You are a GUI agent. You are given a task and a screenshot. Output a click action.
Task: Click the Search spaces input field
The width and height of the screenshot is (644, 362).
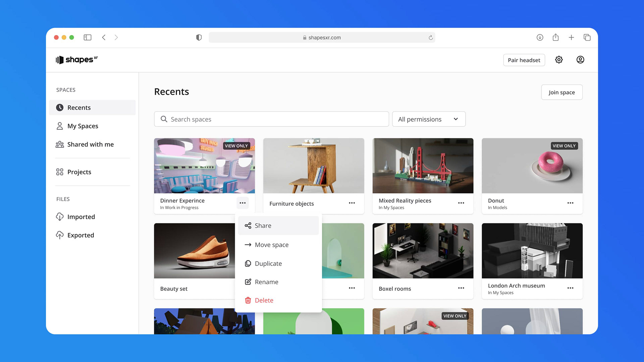coord(271,119)
